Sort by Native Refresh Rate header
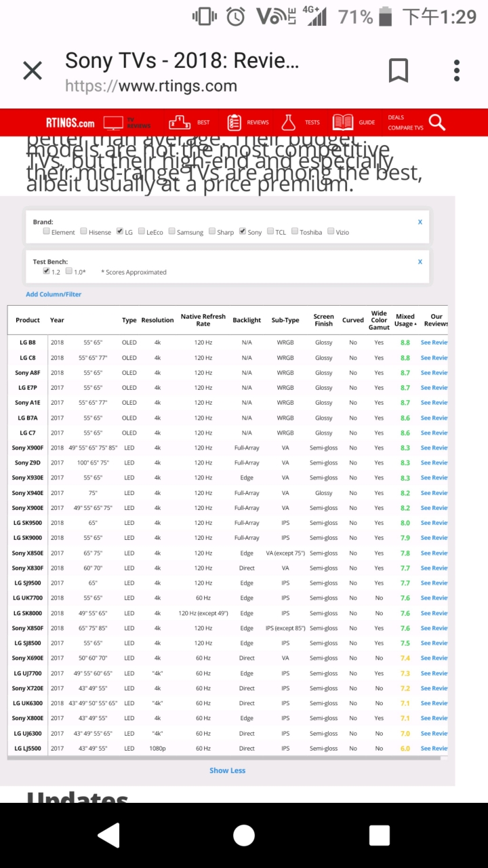The height and width of the screenshot is (868, 488). point(203,320)
